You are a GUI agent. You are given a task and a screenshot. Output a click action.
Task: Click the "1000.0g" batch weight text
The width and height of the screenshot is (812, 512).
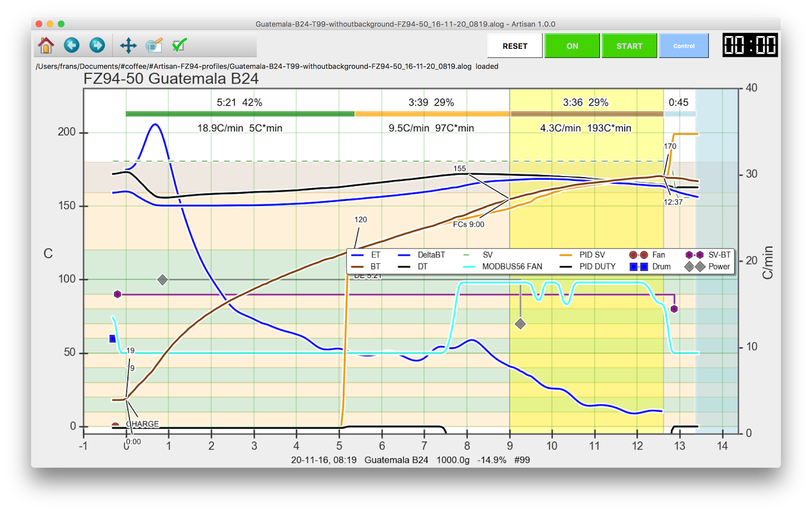point(453,460)
